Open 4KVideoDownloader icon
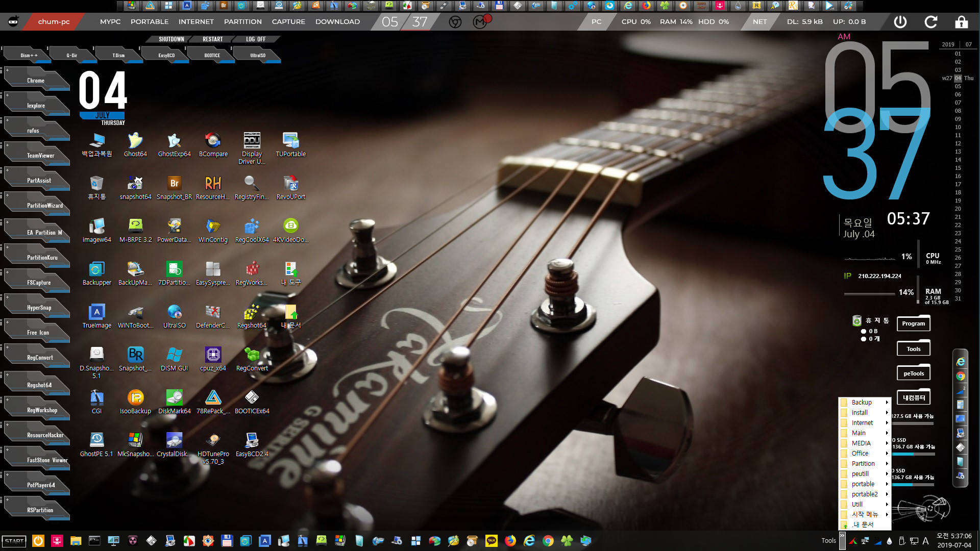The width and height of the screenshot is (980, 551). (x=290, y=231)
